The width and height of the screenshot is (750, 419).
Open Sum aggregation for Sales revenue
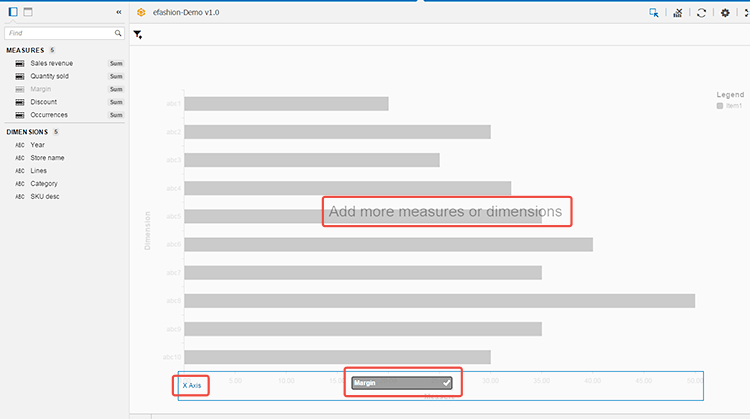click(116, 63)
